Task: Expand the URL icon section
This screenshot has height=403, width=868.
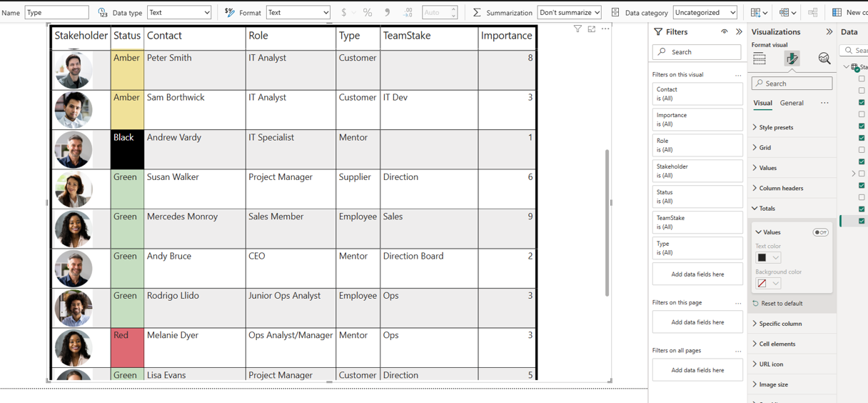Action: tap(792, 364)
